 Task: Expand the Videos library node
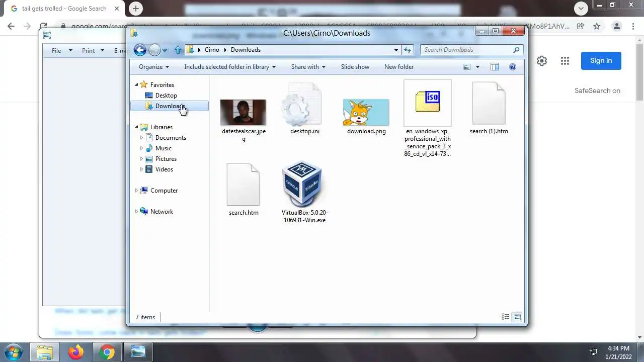(142, 169)
